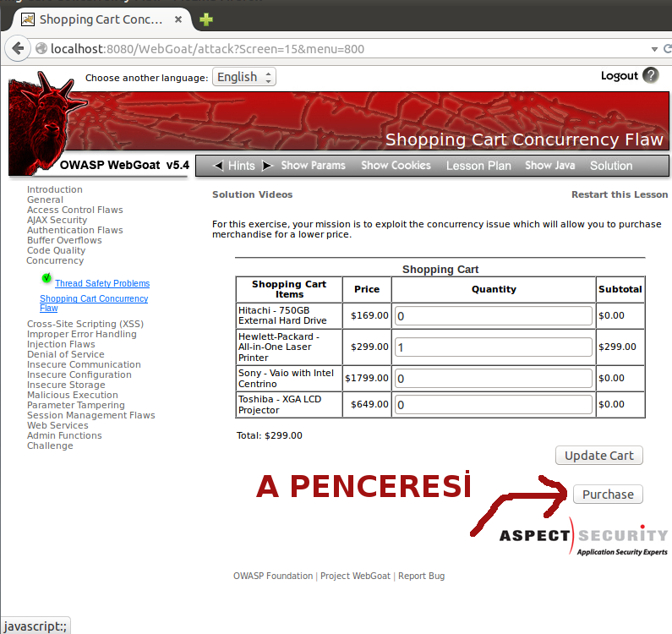
Task: Close the Shopping Cart Conc... tab
Action: point(178,19)
